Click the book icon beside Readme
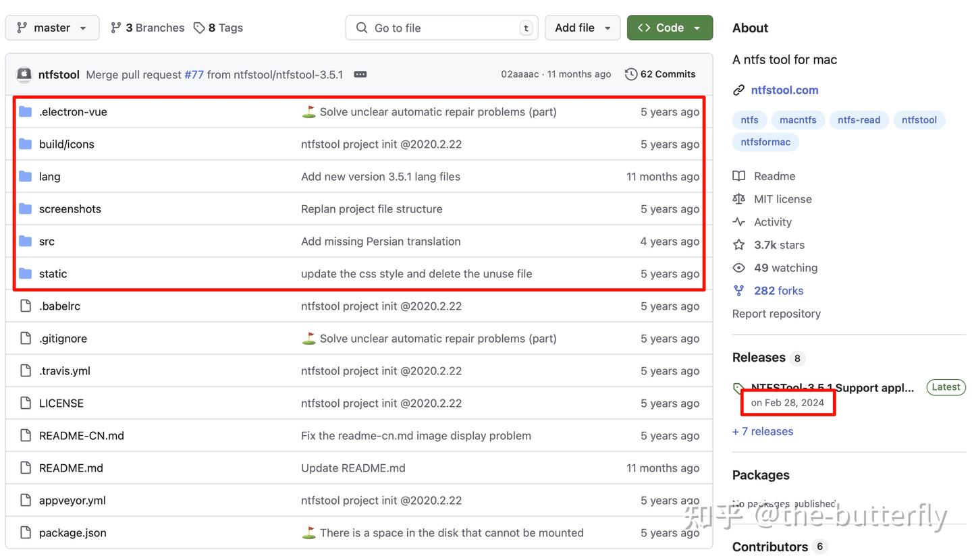Viewport: 972px width, 560px height. pos(739,176)
